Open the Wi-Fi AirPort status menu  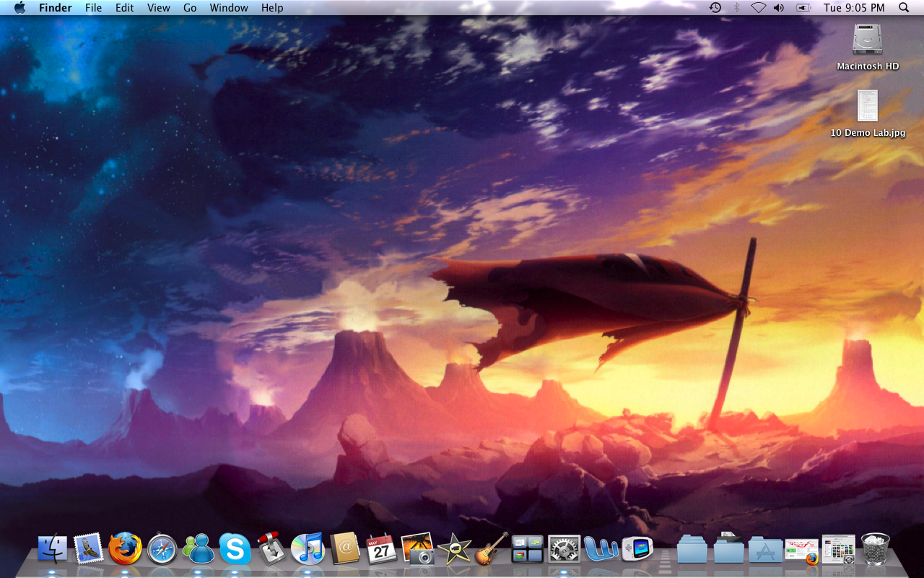[x=758, y=8]
